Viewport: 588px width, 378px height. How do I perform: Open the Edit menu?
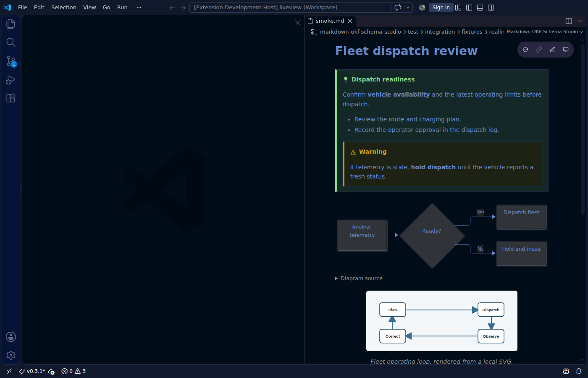tap(39, 8)
